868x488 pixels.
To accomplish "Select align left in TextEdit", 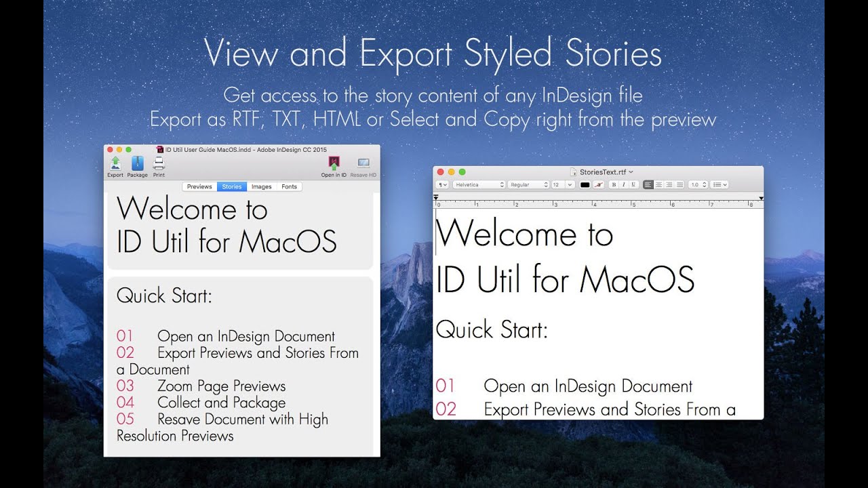I will coord(648,184).
